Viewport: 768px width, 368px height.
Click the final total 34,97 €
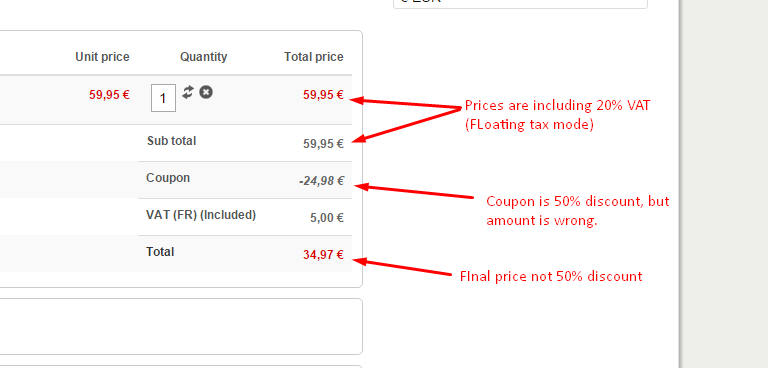(323, 255)
